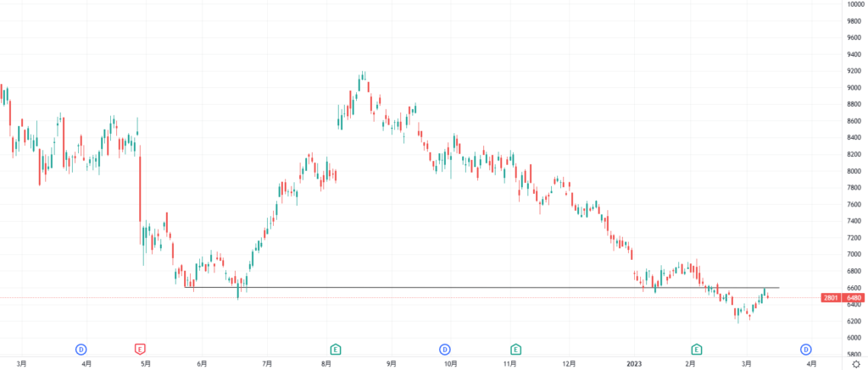Click the 9800 price axis label
The height and width of the screenshot is (370, 868).
pos(854,21)
